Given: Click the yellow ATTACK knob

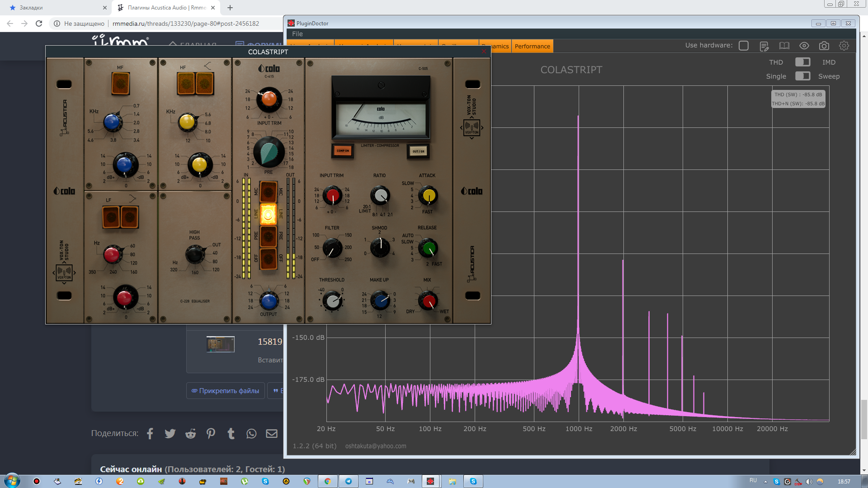Looking at the screenshot, I should 428,196.
